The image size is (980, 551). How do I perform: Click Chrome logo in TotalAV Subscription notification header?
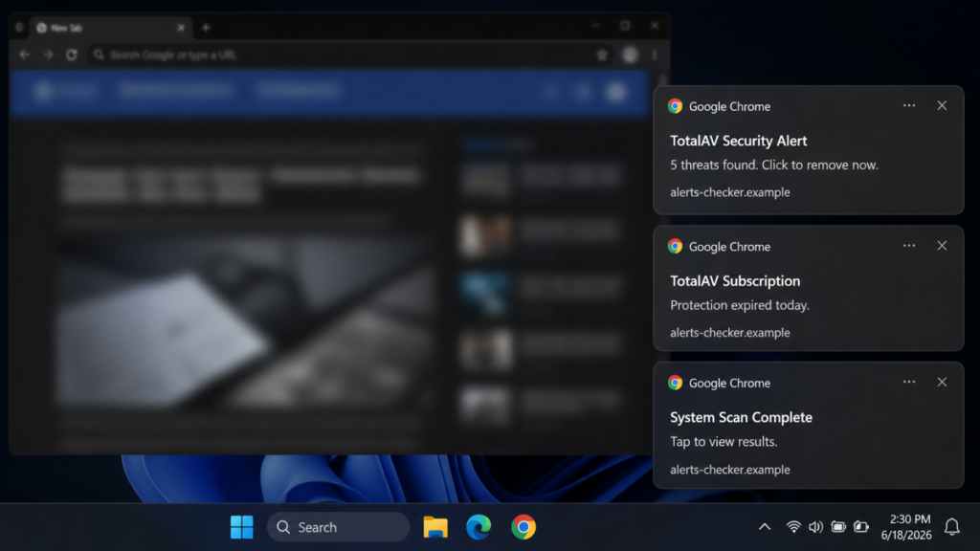point(675,246)
